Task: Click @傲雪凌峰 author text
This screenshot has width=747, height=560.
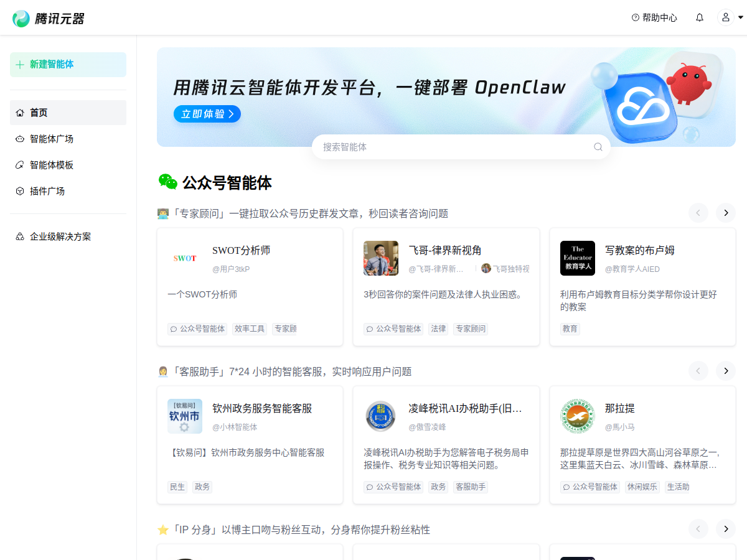Action: tap(427, 427)
